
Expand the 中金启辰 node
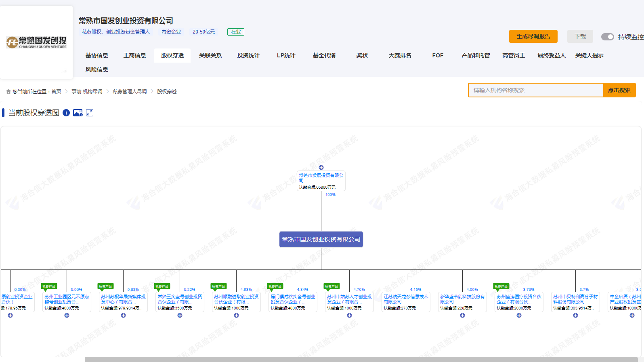pos(632,315)
